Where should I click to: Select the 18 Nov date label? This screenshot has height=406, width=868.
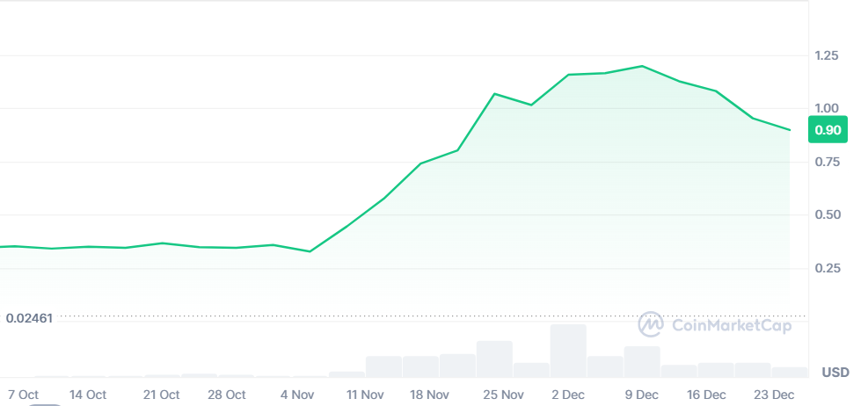point(429,395)
